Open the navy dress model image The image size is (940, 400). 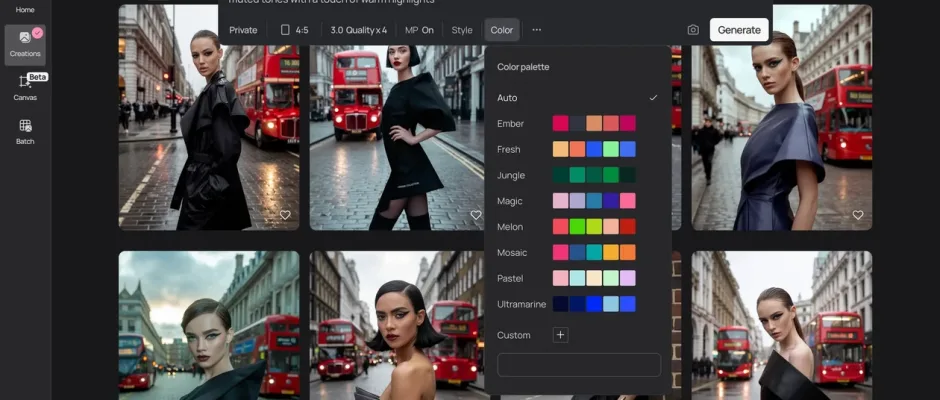782,118
